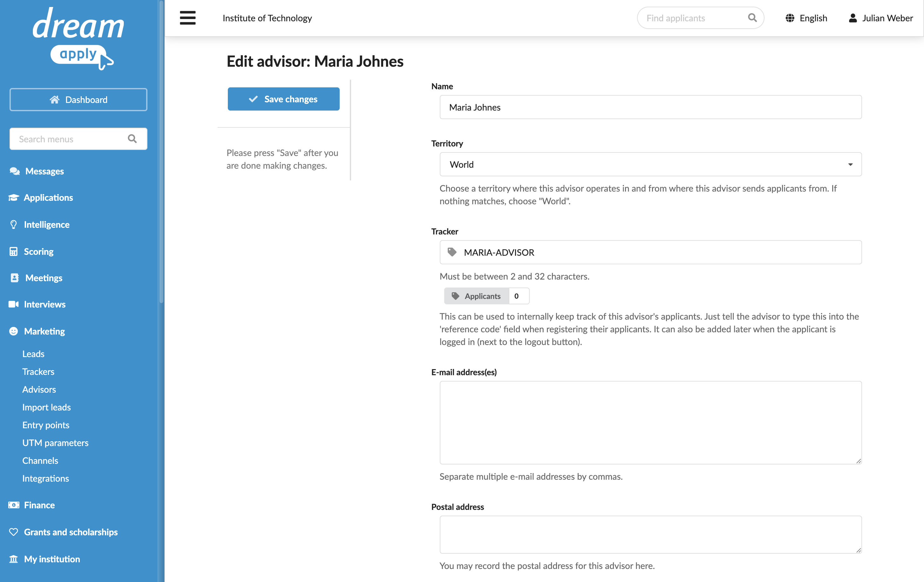Screen dimensions: 924x582
Task: Go to Channels submenu
Action: (40, 460)
